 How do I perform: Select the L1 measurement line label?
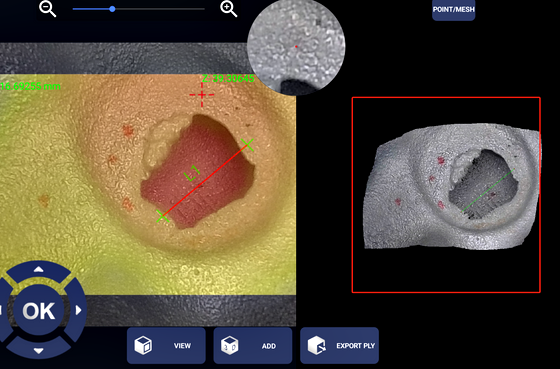(x=192, y=173)
